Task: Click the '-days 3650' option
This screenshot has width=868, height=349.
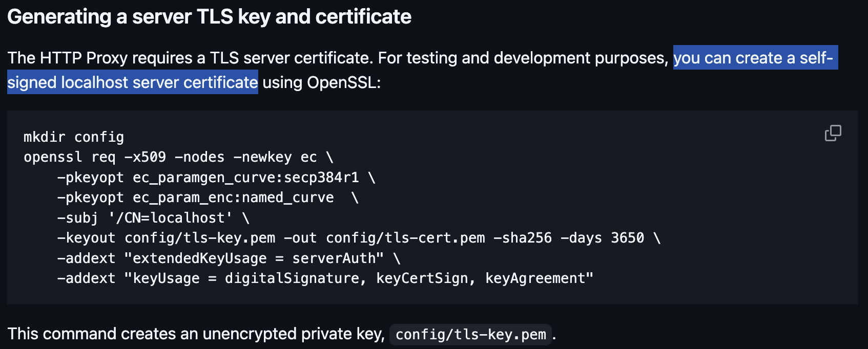Action: [x=602, y=238]
